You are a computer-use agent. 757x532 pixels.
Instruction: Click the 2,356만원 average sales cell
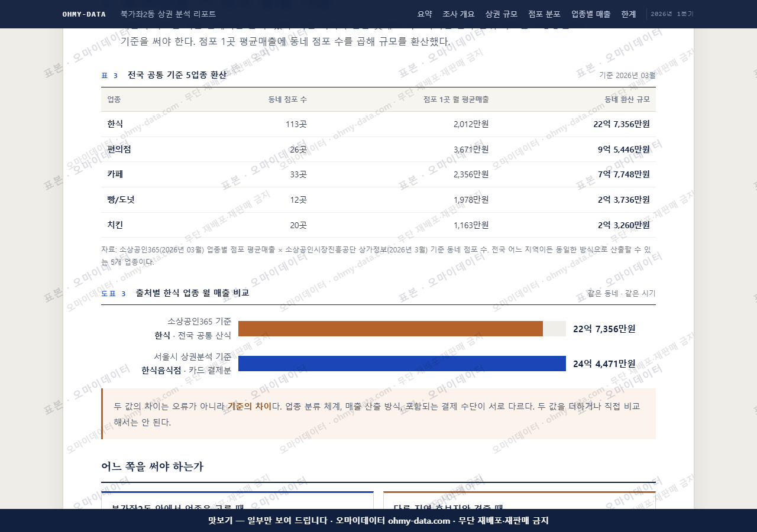click(471, 174)
